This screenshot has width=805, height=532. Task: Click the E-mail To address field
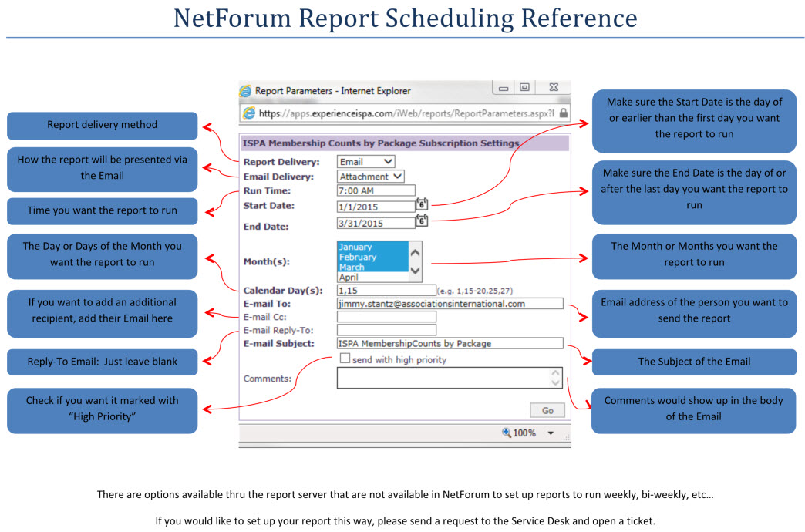(450, 304)
